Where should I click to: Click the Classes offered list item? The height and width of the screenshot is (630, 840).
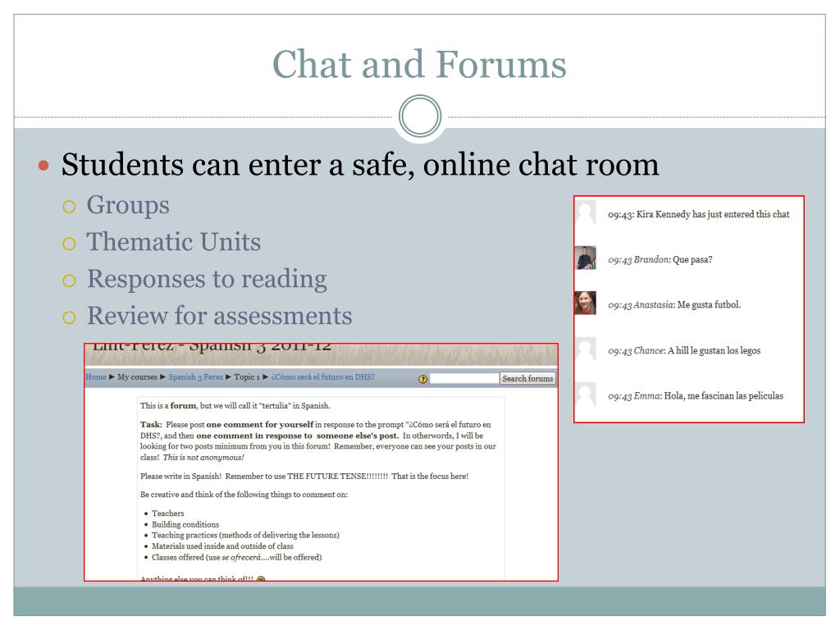point(237,557)
